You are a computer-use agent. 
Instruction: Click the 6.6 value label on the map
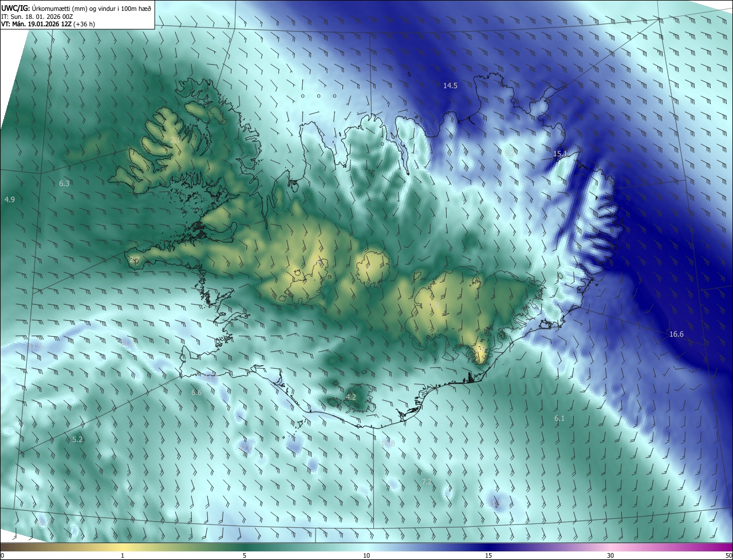coord(196,392)
